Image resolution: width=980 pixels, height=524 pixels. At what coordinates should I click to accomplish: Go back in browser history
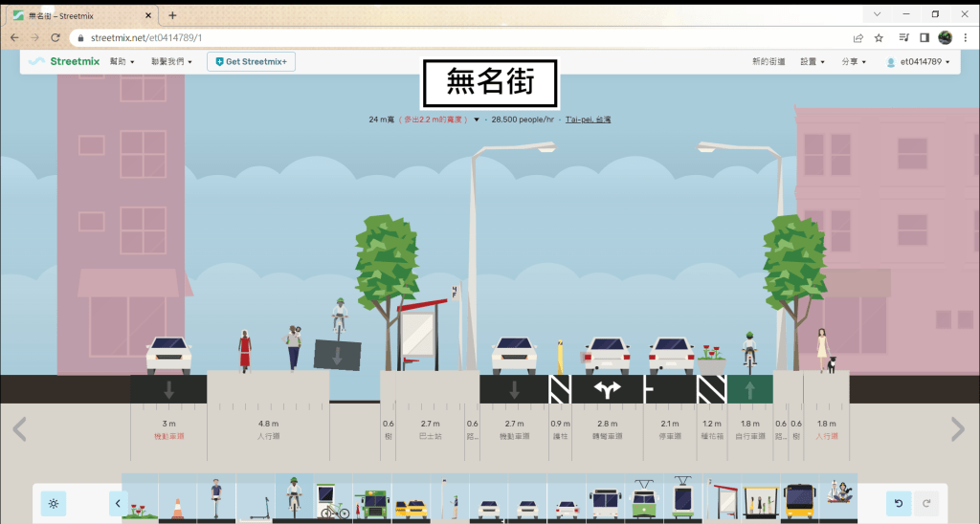click(x=14, y=38)
